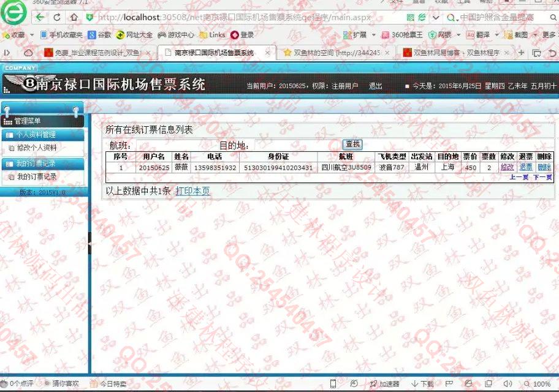Open address bar dropdown chevron
Screen dimensions: 559x392
point(436,17)
